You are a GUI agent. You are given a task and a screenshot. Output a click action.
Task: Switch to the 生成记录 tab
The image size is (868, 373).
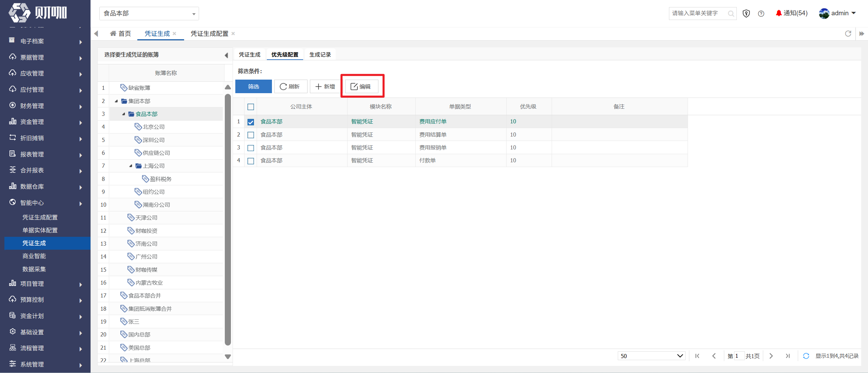click(320, 55)
